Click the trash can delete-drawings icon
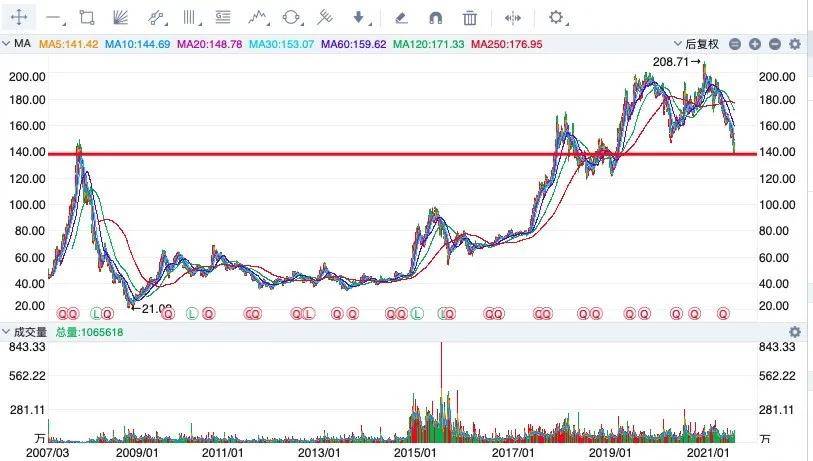 (x=470, y=18)
